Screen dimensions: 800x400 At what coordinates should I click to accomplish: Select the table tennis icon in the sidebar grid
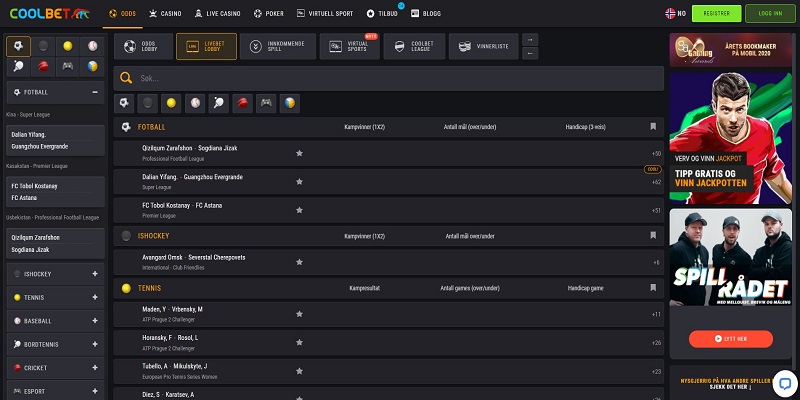pyautogui.click(x=18, y=67)
